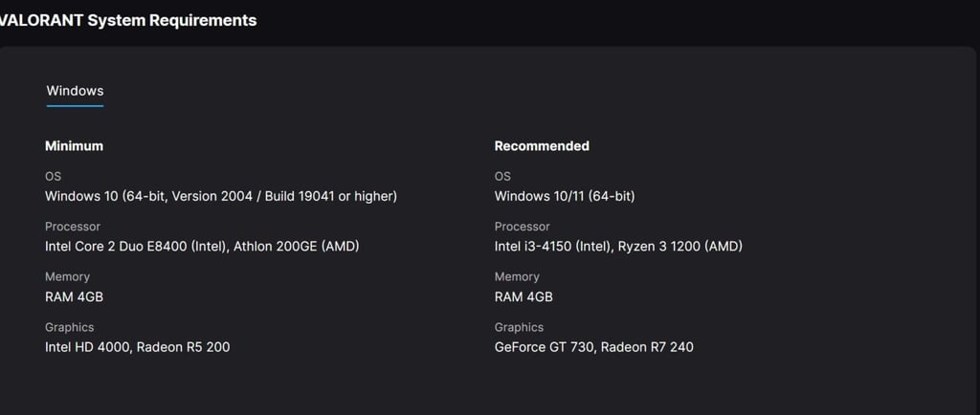Image resolution: width=980 pixels, height=415 pixels.
Task: Click the Windows 10/11 (64-bit) text
Action: (565, 197)
